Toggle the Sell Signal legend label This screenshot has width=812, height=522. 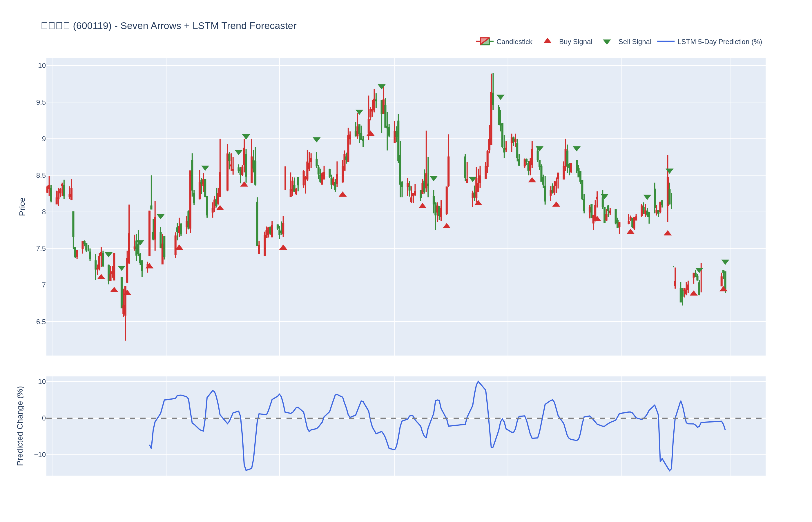[x=635, y=42]
